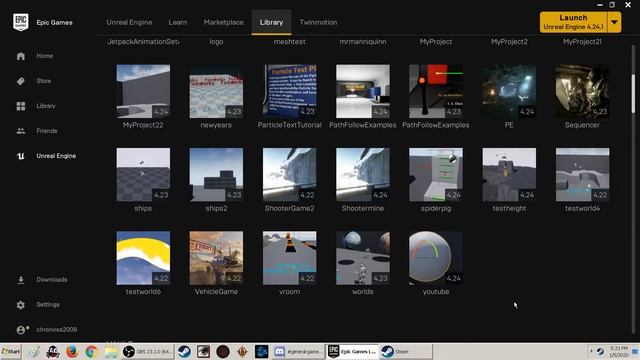
Task: Select the VehicleGame project thumbnail
Action: (x=216, y=258)
